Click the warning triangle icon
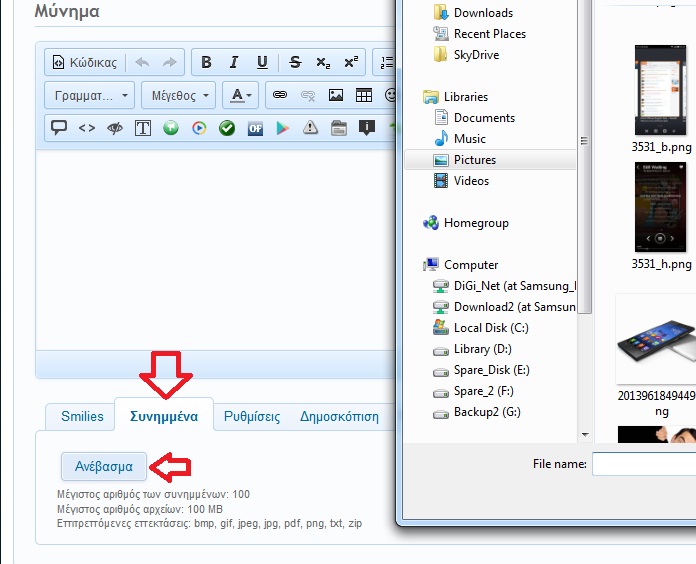The image size is (696, 564). (311, 128)
